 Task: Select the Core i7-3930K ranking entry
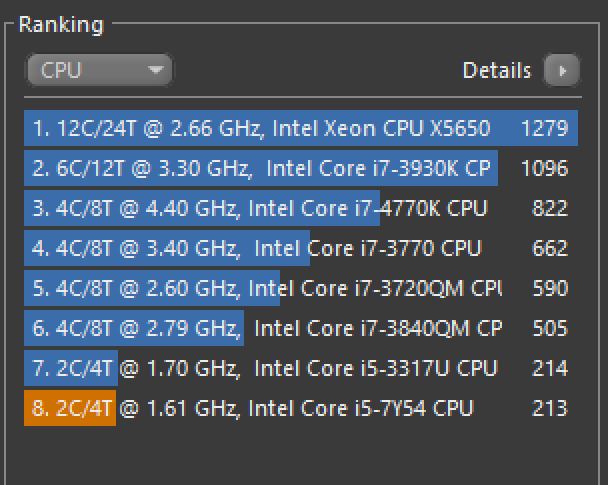[262, 168]
